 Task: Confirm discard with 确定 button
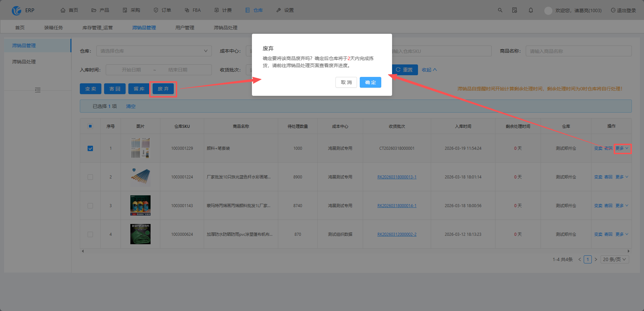[x=371, y=82]
